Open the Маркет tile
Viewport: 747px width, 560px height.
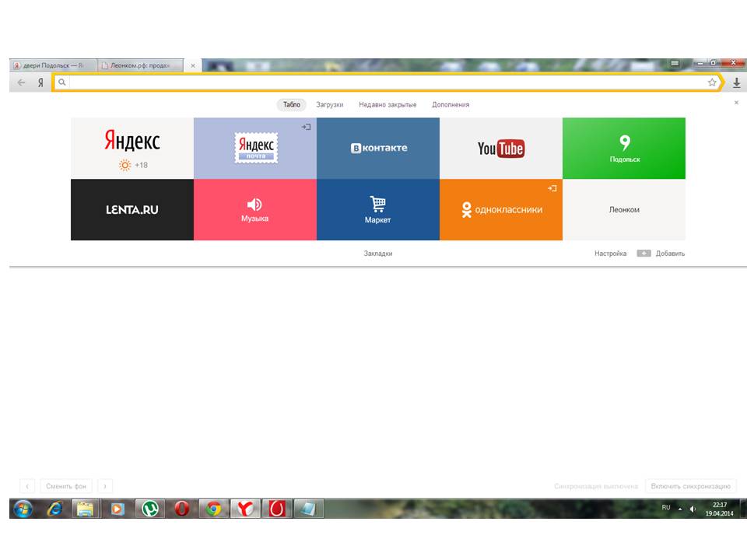378,209
